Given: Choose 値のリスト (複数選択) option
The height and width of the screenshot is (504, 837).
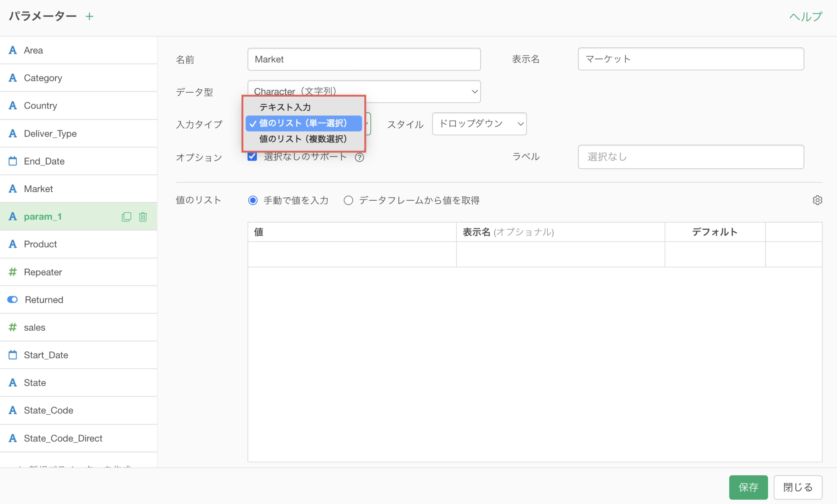Looking at the screenshot, I should (303, 139).
